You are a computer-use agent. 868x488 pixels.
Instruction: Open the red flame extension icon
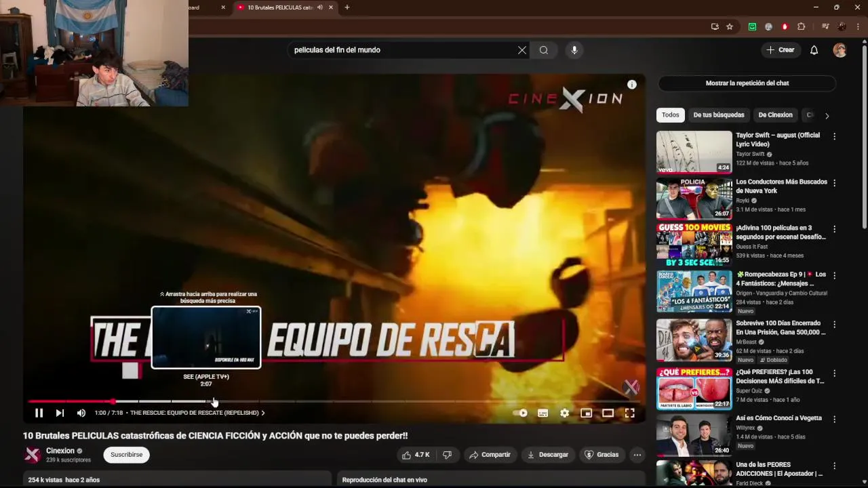coord(785,26)
